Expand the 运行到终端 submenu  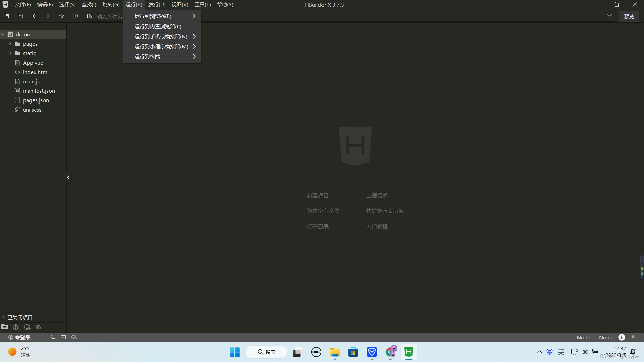point(162,56)
